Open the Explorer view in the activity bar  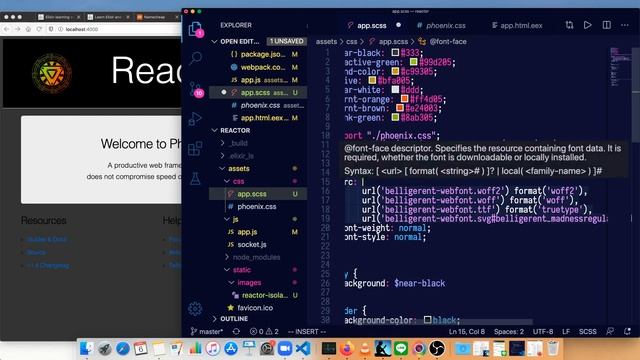196,30
